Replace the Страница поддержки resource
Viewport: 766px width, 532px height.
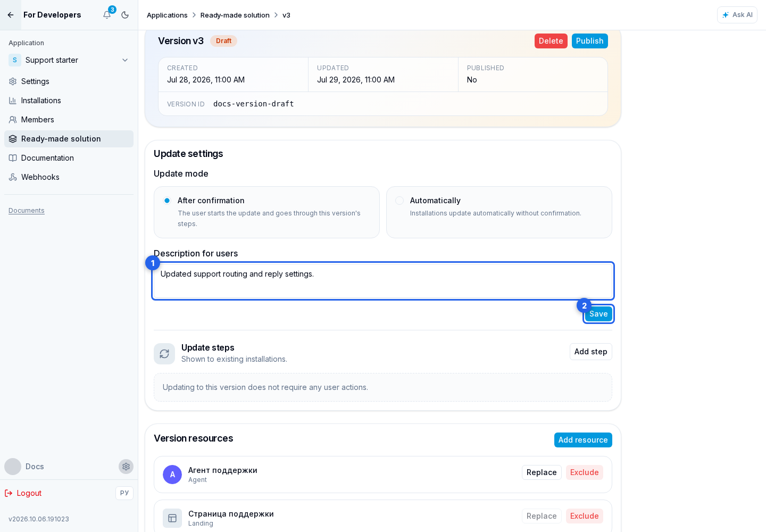(542, 516)
